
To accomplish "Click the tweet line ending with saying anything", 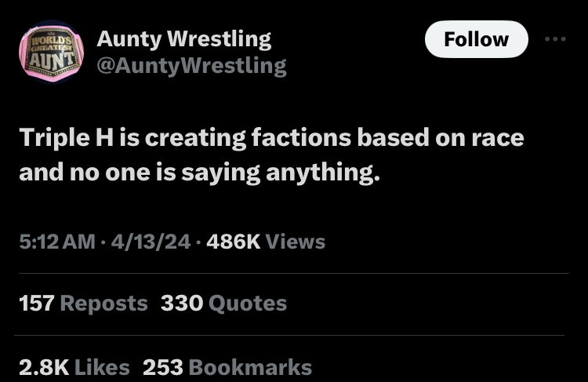I will tap(199, 171).
